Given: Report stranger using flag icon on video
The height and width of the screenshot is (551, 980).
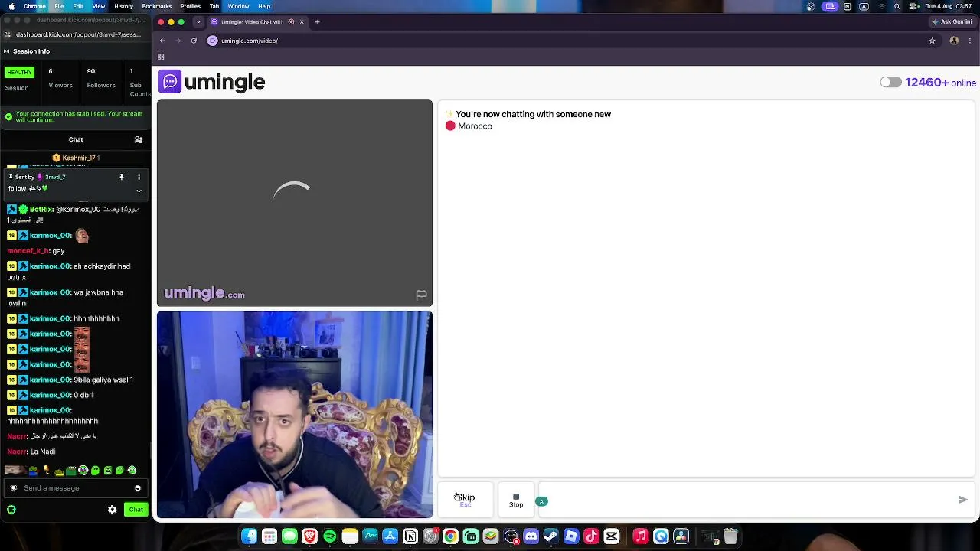Looking at the screenshot, I should pos(421,295).
